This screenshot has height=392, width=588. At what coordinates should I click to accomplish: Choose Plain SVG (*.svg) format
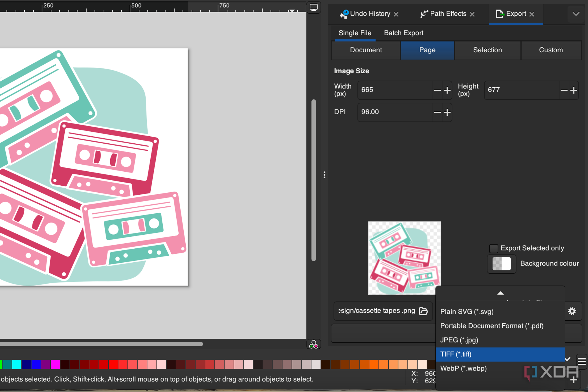pyautogui.click(x=500, y=312)
